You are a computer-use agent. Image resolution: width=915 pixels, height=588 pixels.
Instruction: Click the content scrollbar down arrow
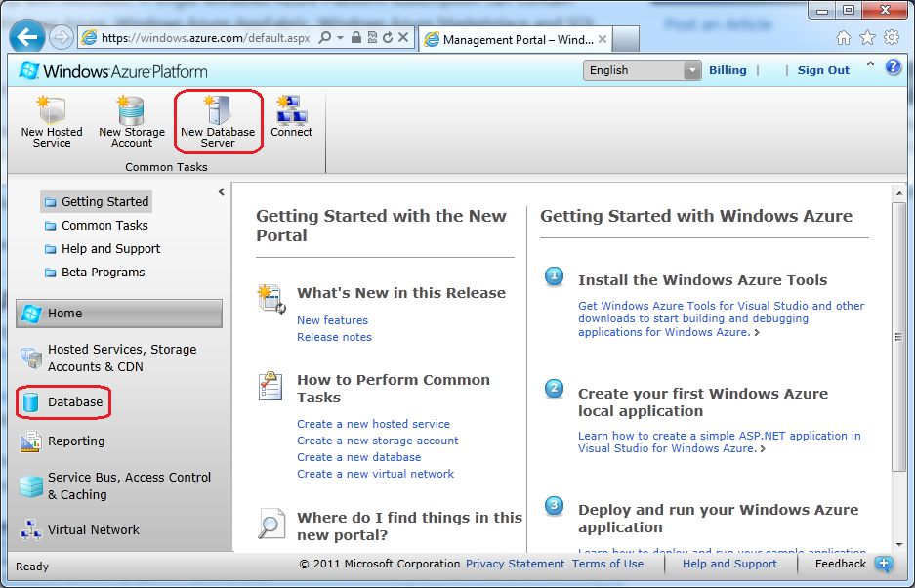click(898, 545)
